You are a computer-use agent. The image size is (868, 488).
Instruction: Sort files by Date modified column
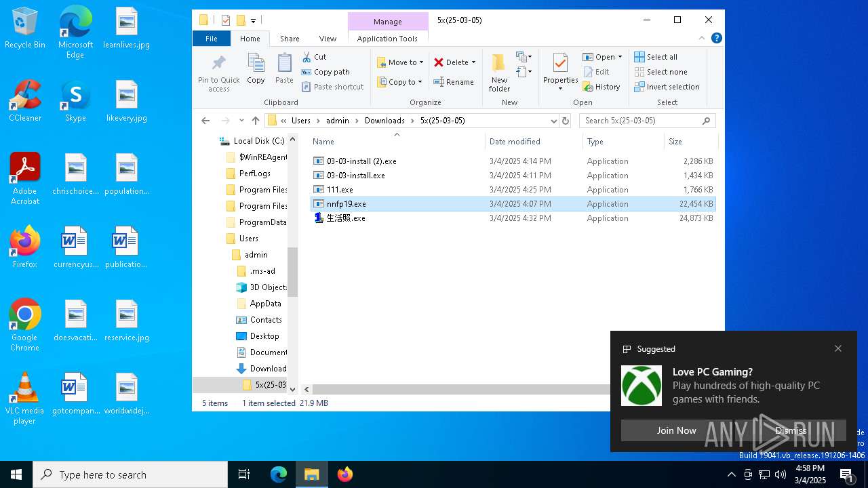click(534, 142)
